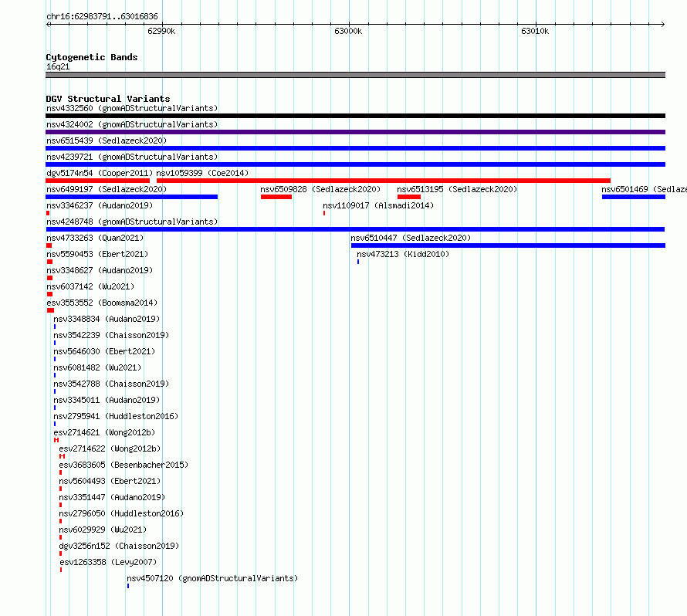Open nsv3348627 Audano2019 label

tap(100, 270)
